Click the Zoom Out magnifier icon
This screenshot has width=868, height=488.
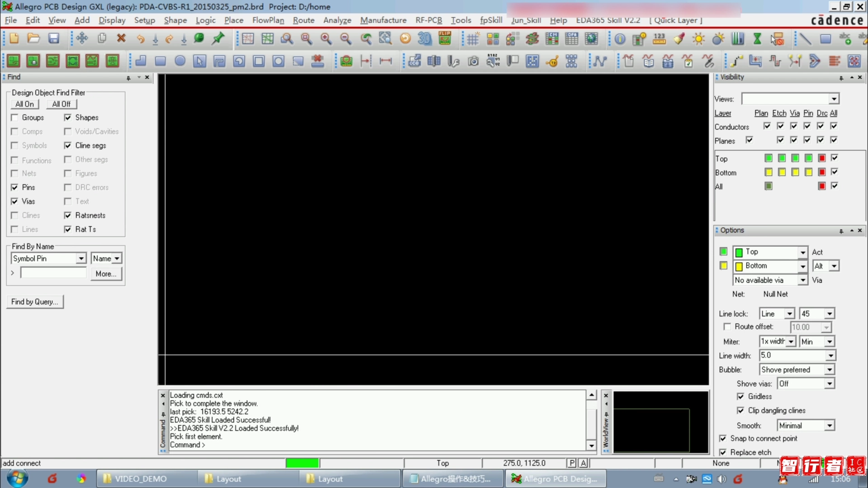346,38
